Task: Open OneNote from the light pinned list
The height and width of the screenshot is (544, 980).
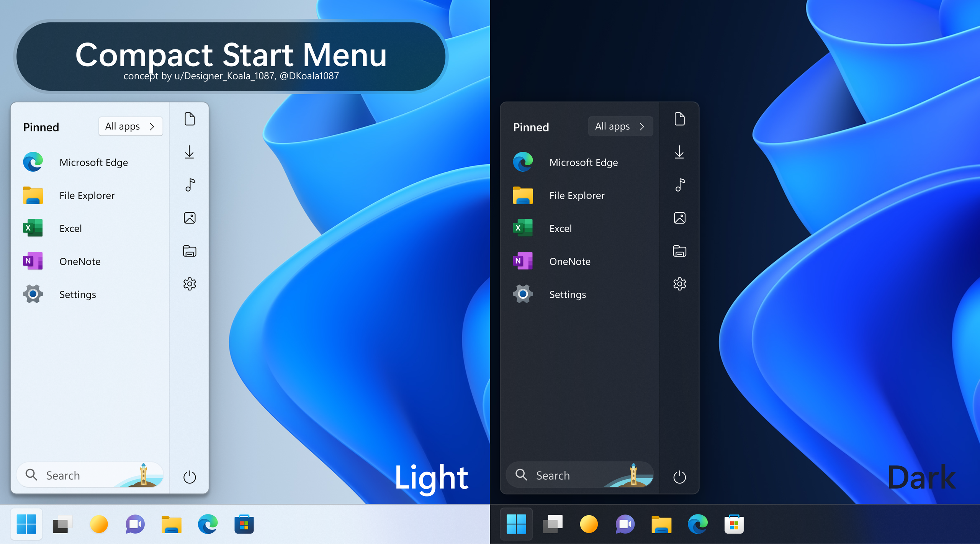Action: pyautogui.click(x=80, y=261)
